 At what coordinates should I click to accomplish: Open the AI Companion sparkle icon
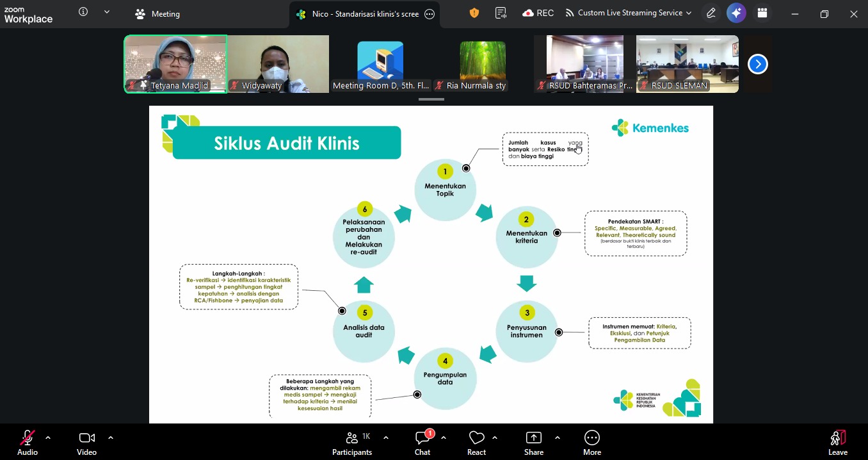point(736,13)
